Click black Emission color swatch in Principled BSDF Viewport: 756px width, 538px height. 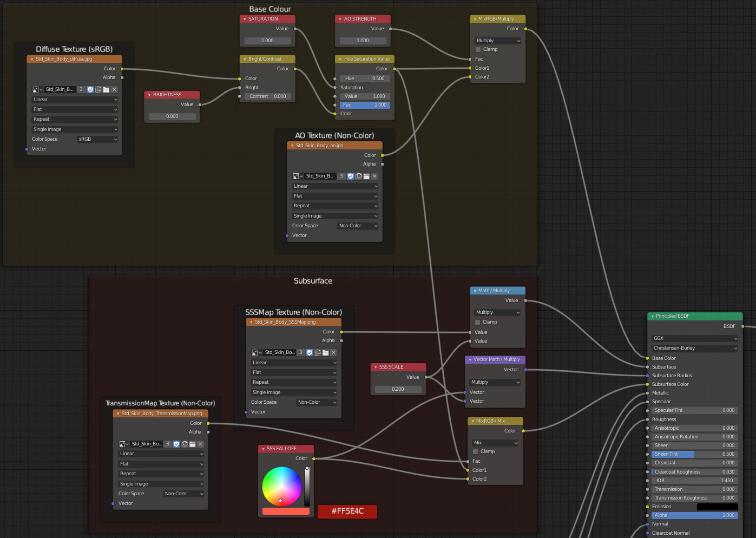[x=717, y=507]
